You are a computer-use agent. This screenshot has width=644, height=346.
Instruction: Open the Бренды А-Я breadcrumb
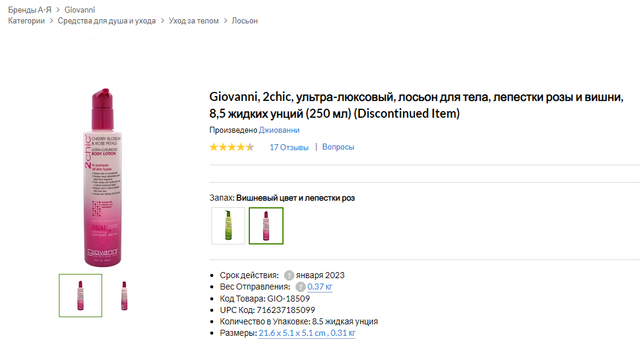pos(29,10)
